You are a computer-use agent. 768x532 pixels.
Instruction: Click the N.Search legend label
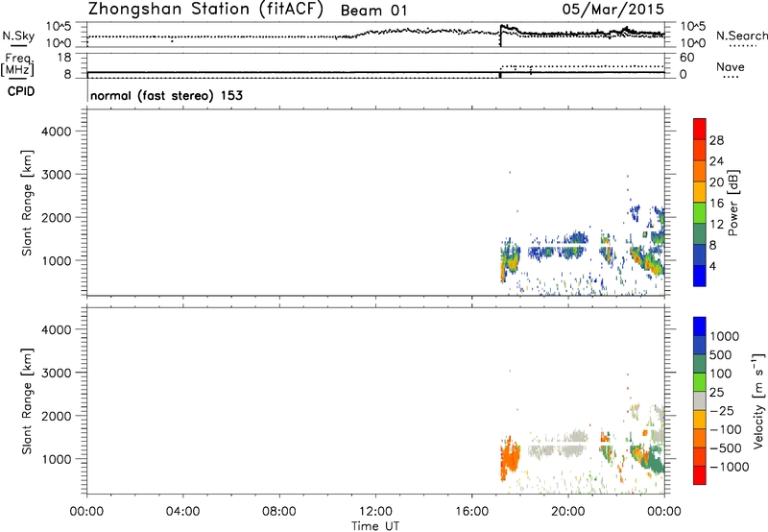(x=742, y=36)
